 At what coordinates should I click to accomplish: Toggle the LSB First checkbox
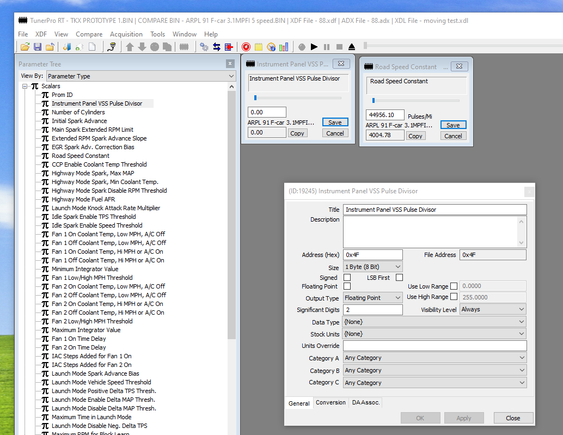pos(399,277)
